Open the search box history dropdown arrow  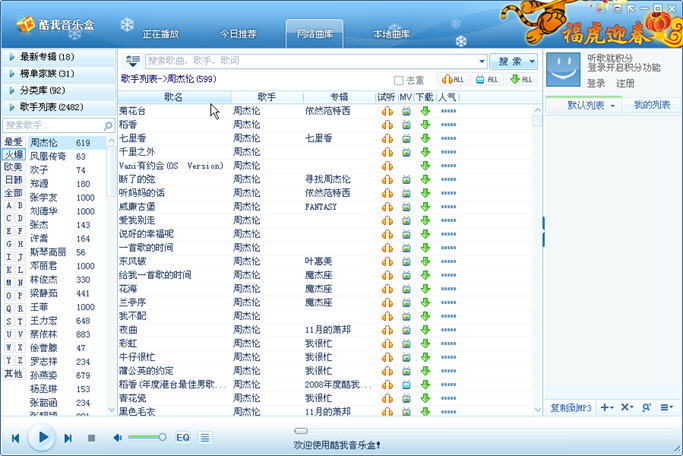[482, 61]
